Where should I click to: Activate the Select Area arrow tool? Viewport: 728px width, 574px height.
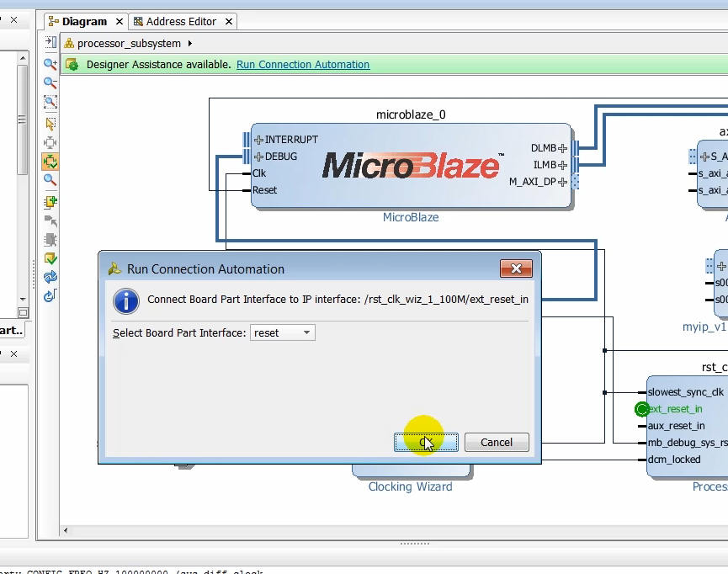[50, 124]
